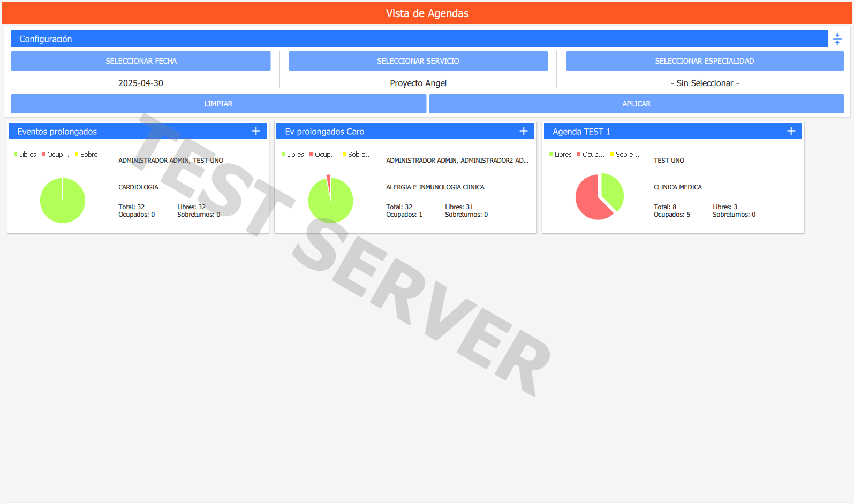
Task: Open the Seleccionar Fecha picker
Action: tap(141, 61)
